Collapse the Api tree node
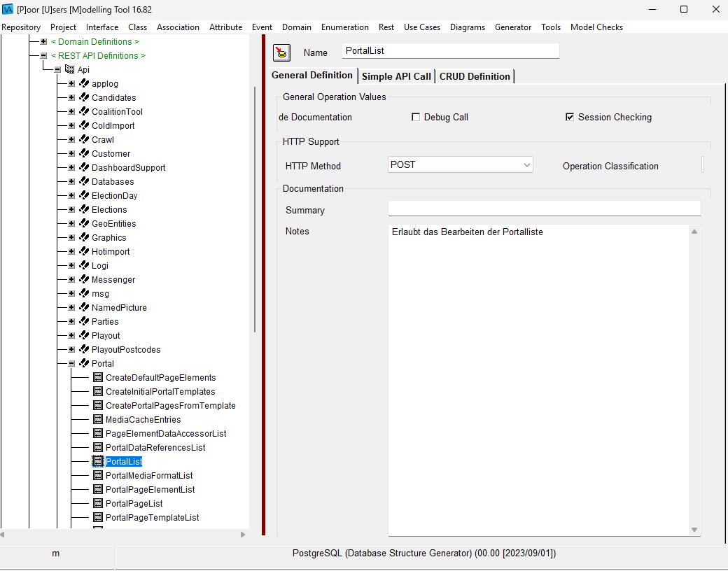728x571 pixels. coord(57,70)
